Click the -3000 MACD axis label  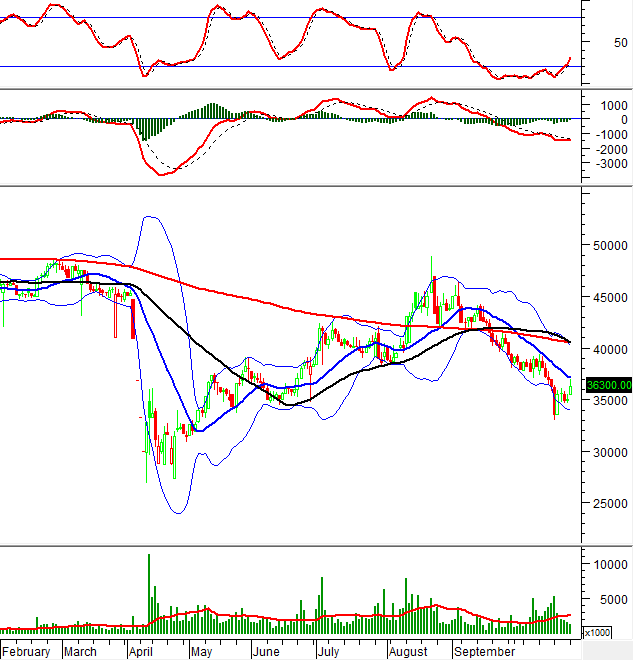tap(607, 163)
